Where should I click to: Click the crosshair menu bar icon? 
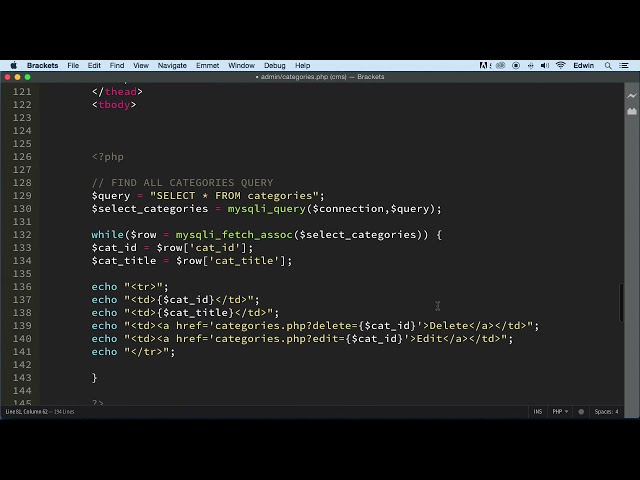tap(530, 65)
